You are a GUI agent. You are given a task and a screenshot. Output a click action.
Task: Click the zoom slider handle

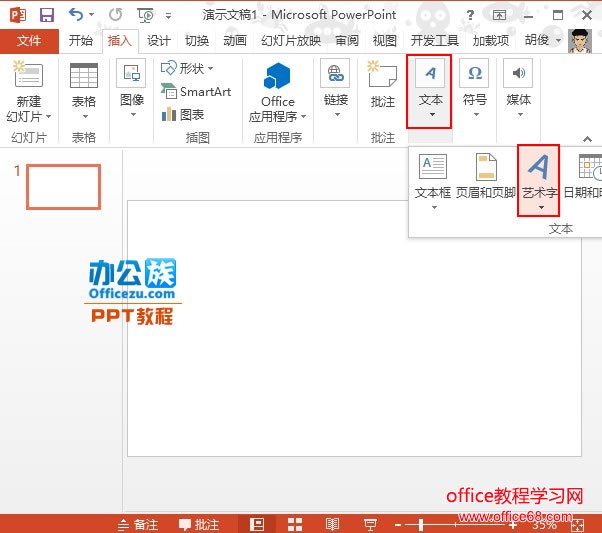(x=421, y=525)
